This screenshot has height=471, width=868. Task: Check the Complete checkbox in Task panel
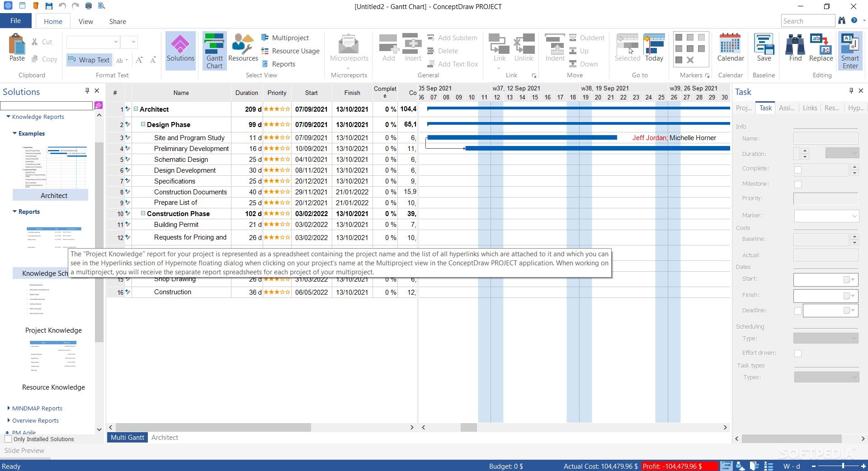pyautogui.click(x=798, y=170)
